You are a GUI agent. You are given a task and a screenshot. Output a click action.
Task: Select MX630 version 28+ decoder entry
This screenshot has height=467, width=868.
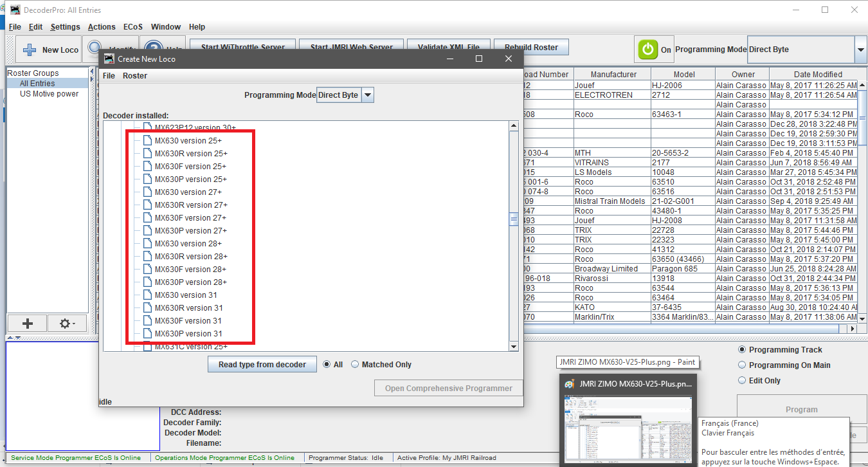188,244
